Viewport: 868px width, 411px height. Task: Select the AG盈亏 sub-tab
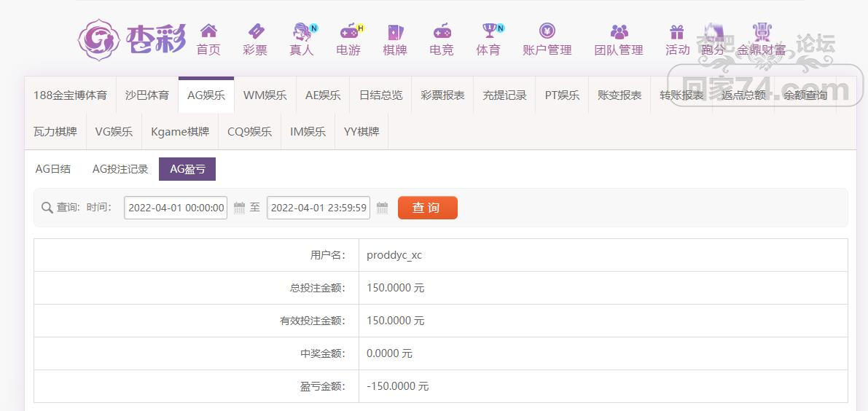(x=187, y=169)
